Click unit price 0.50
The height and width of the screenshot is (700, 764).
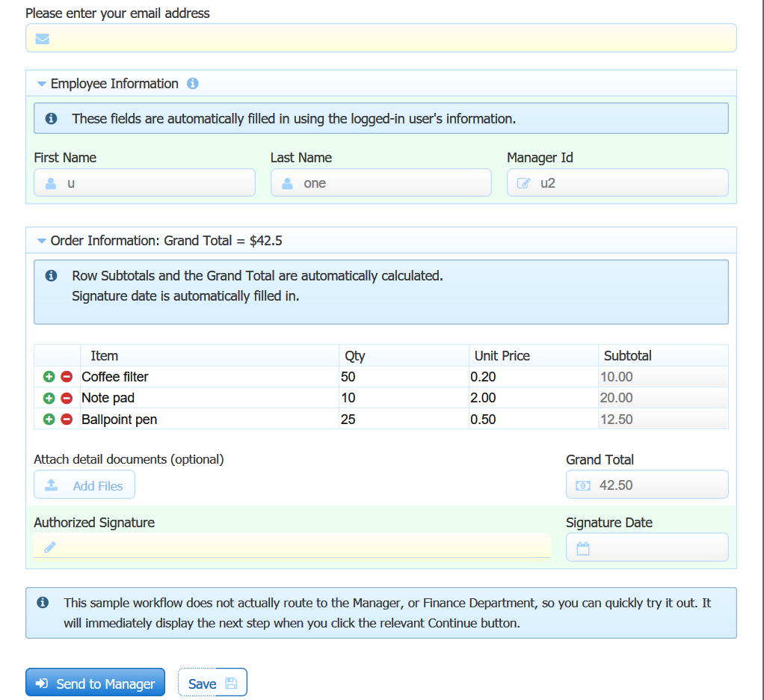point(534,420)
